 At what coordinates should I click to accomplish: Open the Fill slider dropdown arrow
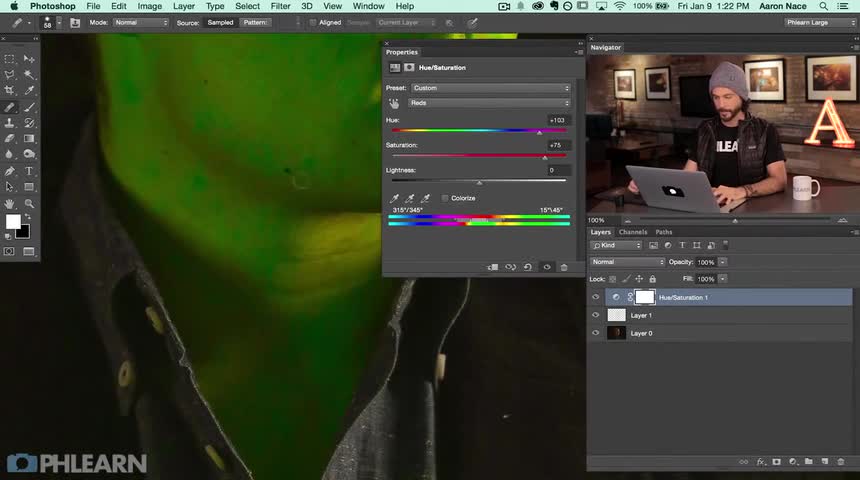click(x=723, y=279)
